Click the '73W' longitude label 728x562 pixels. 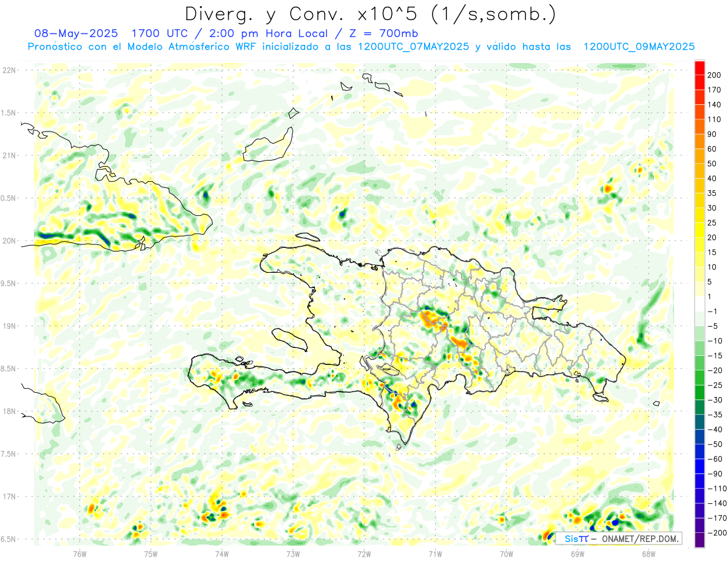(x=293, y=554)
